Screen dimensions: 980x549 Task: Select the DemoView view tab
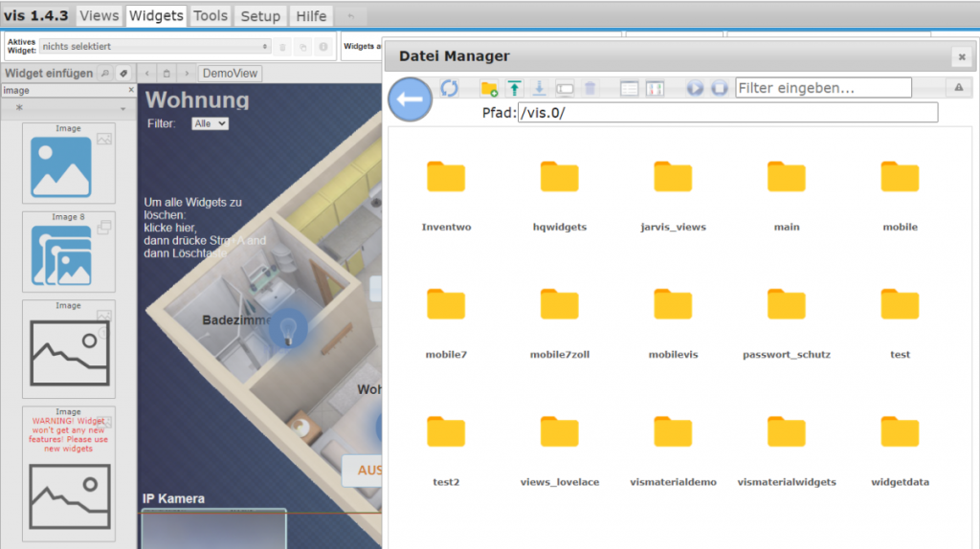[230, 74]
